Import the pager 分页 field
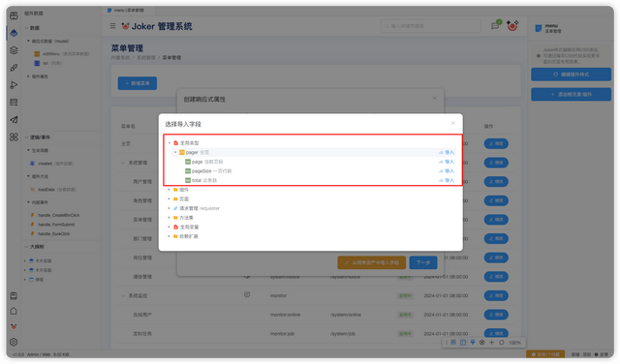The width and height of the screenshot is (620, 364). pos(447,152)
